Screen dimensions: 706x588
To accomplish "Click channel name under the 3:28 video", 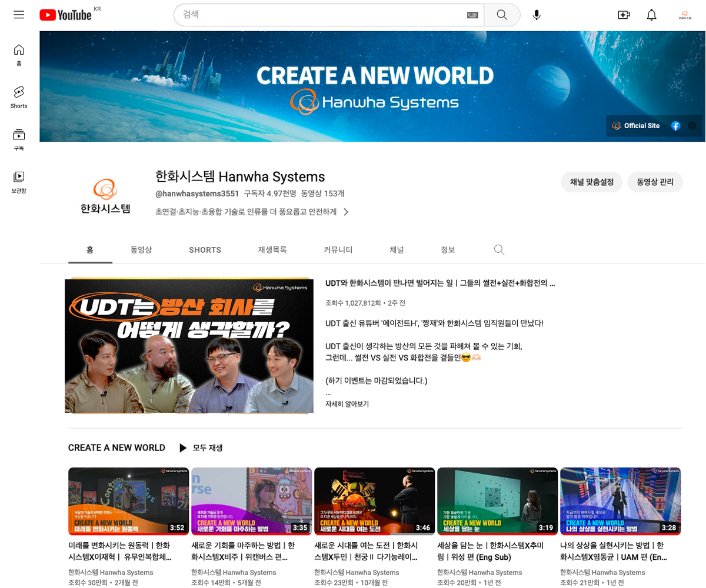I will coord(603,573).
